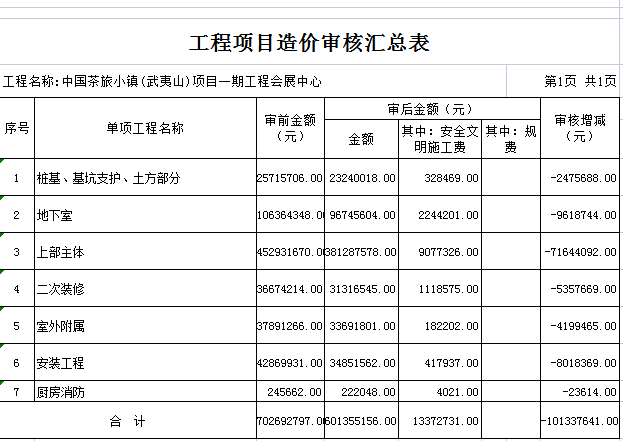Click the 地下室 name cell

tap(145, 214)
